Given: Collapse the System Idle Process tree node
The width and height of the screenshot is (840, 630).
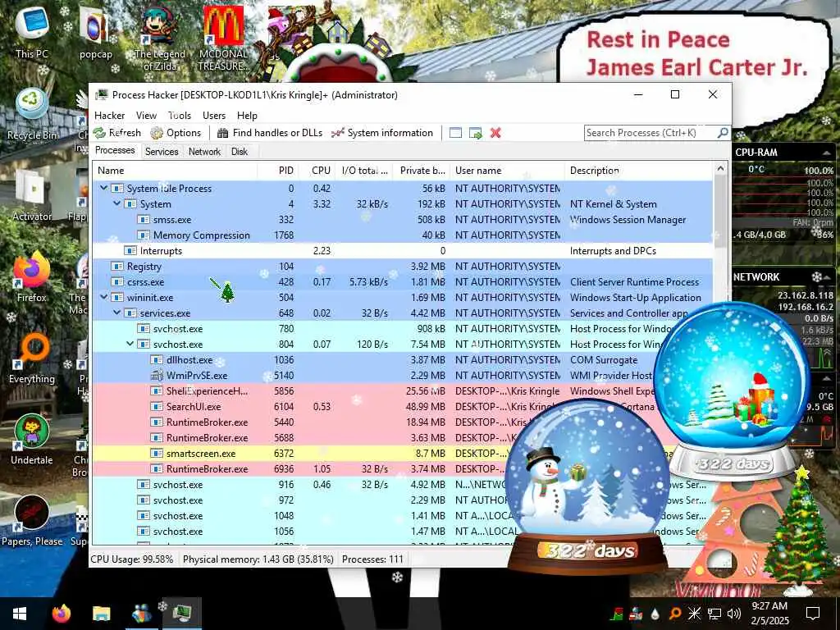Looking at the screenshot, I should (104, 188).
